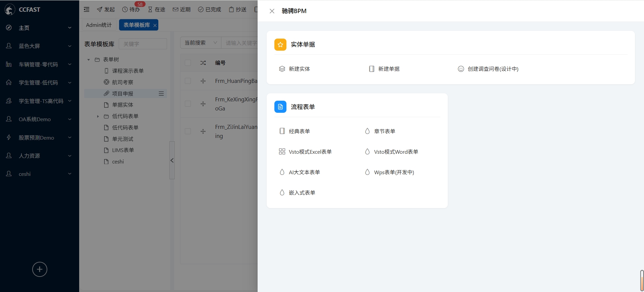Select 课程演示表单 in the tree
Image resolution: width=644 pixels, height=292 pixels.
click(128, 71)
